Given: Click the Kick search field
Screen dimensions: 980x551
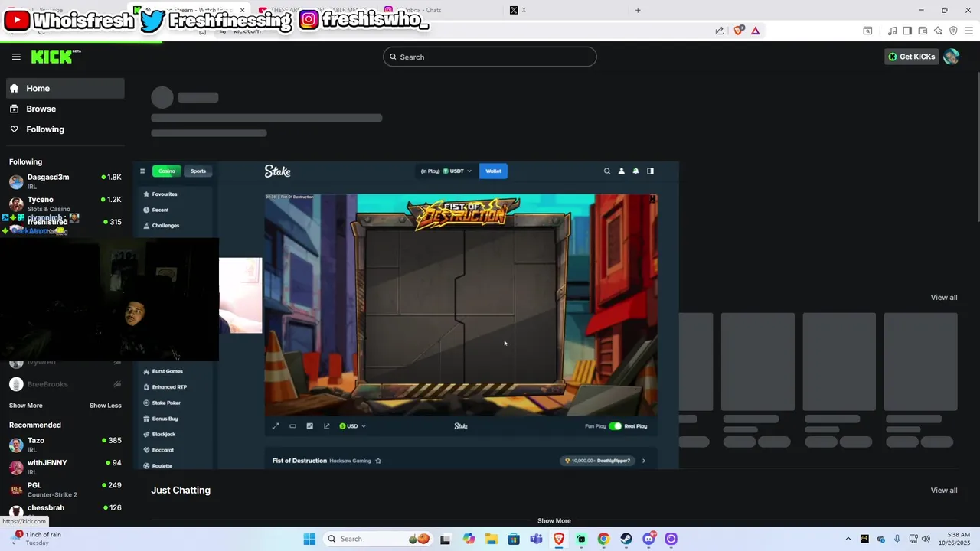Looking at the screenshot, I should [x=490, y=57].
